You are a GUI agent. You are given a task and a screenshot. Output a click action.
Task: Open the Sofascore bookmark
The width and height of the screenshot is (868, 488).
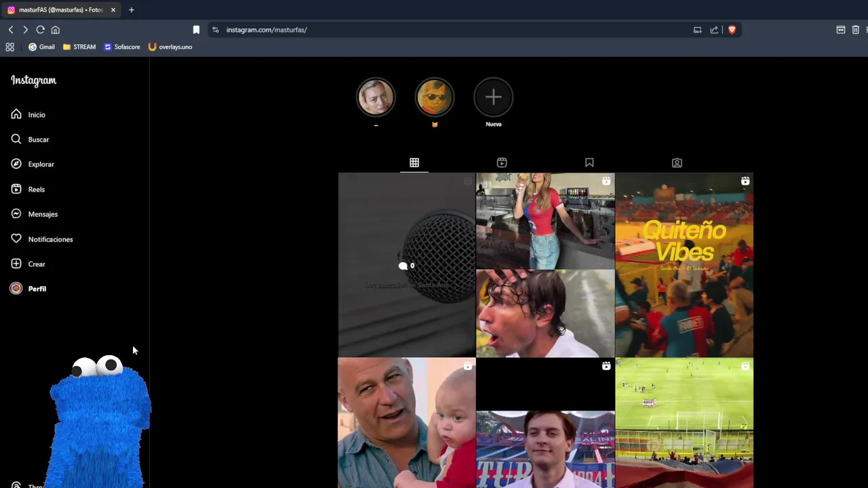(122, 47)
